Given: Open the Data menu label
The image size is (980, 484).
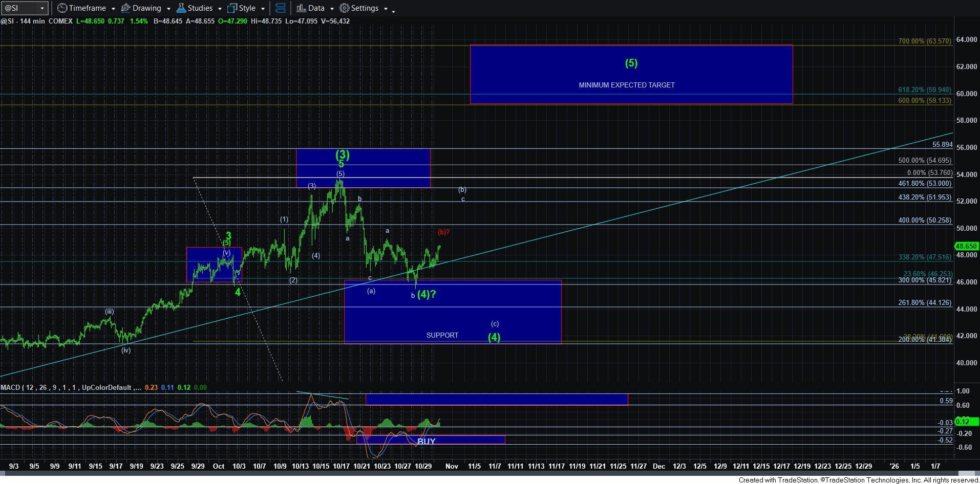Looking at the screenshot, I should pos(316,8).
